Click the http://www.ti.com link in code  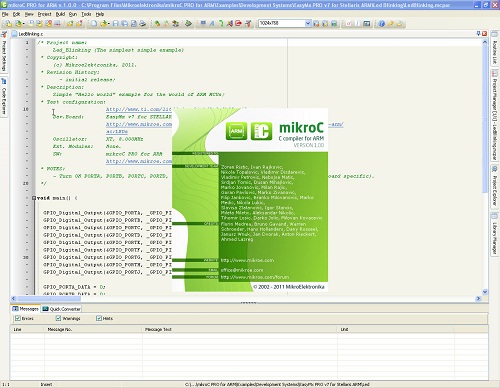pyautogui.click(x=139, y=109)
